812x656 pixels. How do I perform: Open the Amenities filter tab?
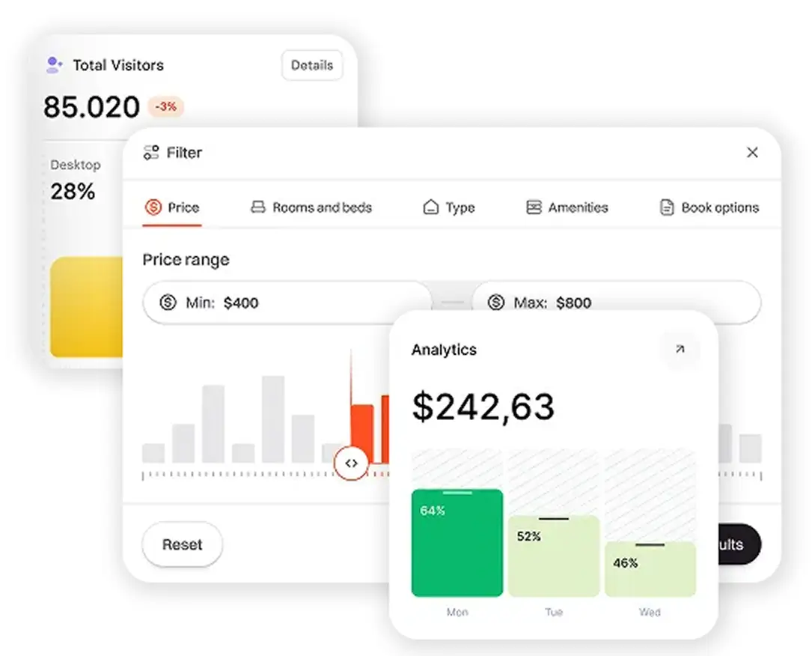(x=567, y=207)
